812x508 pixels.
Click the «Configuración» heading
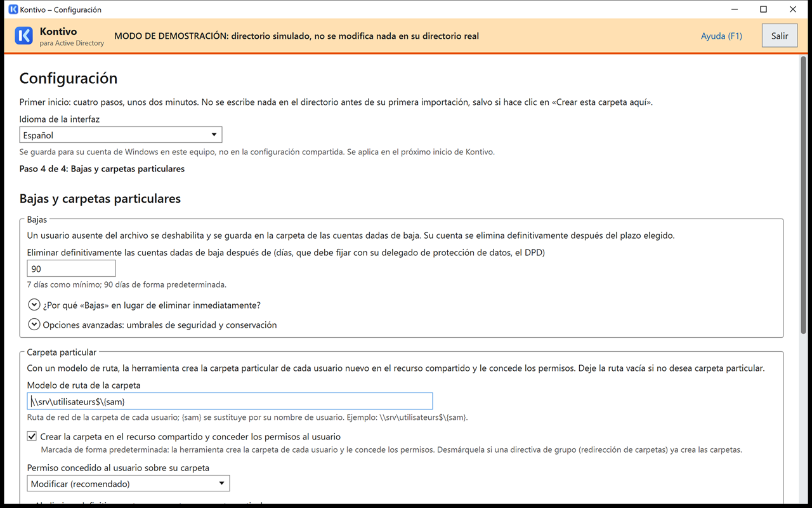point(69,78)
